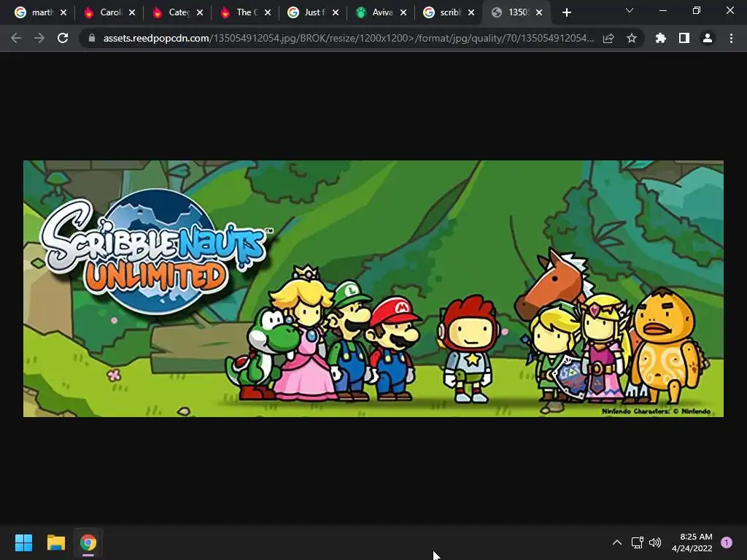747x560 pixels.
Task: Click the Chrome taskbar icon
Action: [88, 542]
